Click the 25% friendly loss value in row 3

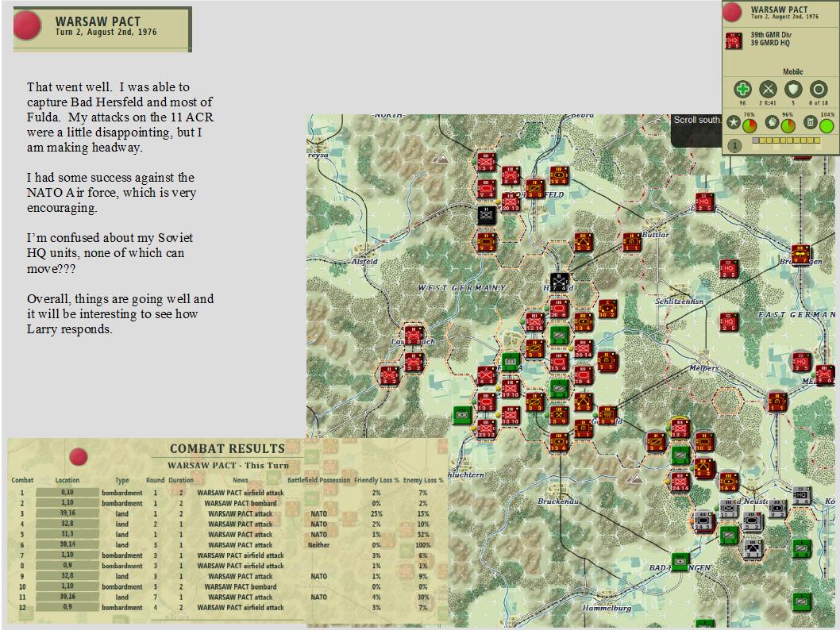(x=376, y=514)
